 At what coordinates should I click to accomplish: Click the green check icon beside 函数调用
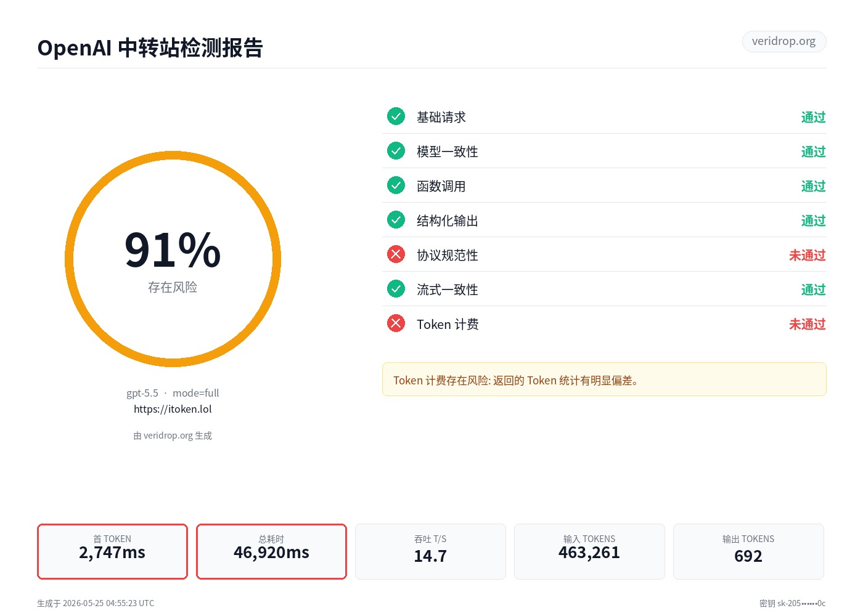pyautogui.click(x=396, y=185)
